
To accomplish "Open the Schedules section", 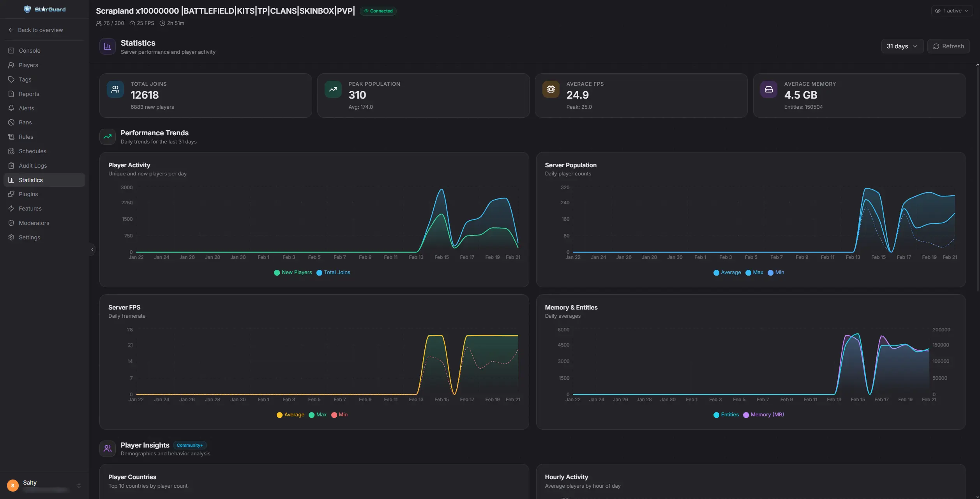I will [32, 151].
